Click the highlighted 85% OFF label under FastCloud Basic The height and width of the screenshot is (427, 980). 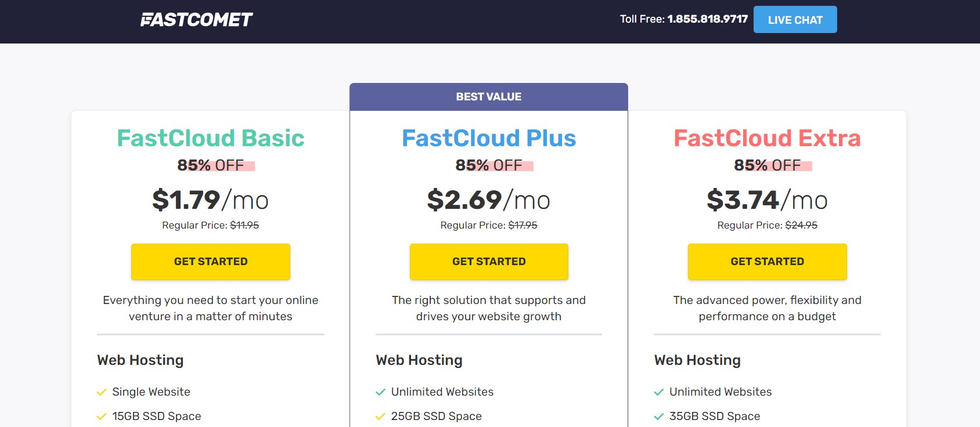coord(210,165)
